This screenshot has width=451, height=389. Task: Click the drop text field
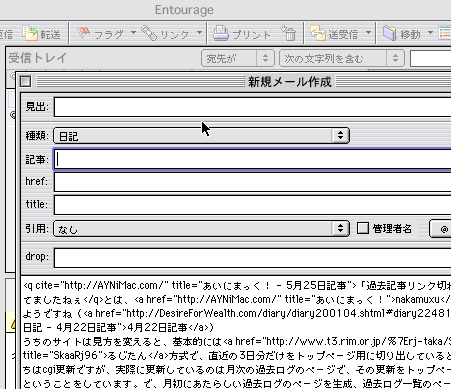pyautogui.click(x=252, y=257)
